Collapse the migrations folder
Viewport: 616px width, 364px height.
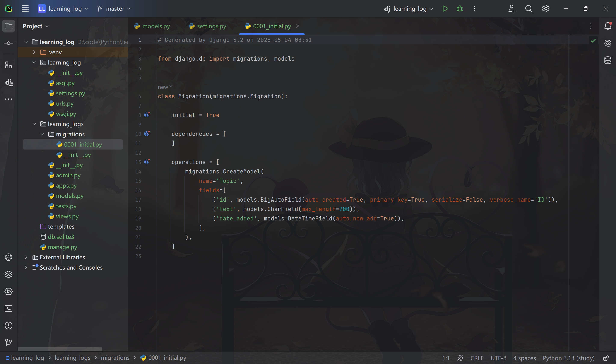coord(42,134)
